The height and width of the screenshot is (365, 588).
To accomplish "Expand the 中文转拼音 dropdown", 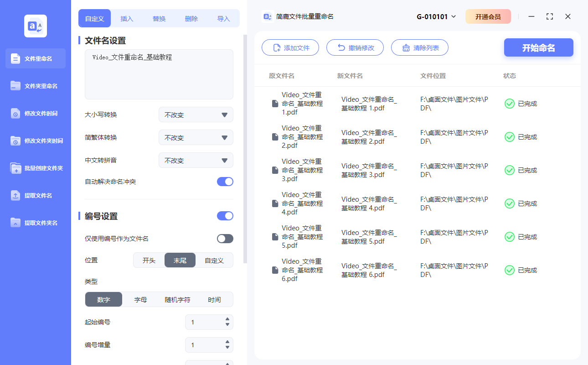I will (196, 160).
